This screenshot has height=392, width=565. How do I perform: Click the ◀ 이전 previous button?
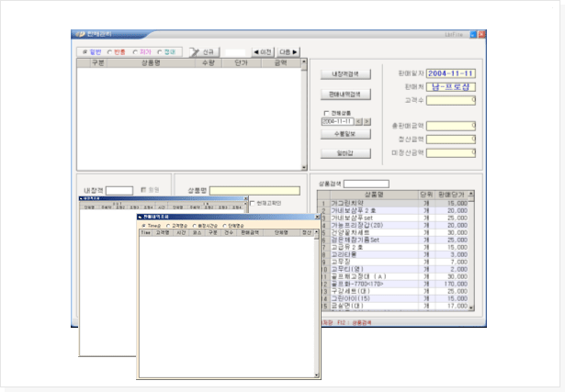tap(262, 52)
